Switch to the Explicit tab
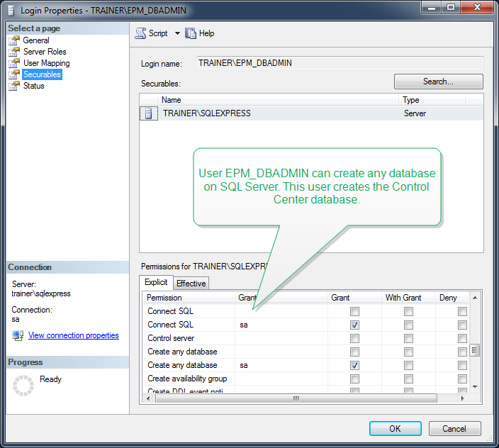Screen dimensions: 499x448 click(156, 283)
